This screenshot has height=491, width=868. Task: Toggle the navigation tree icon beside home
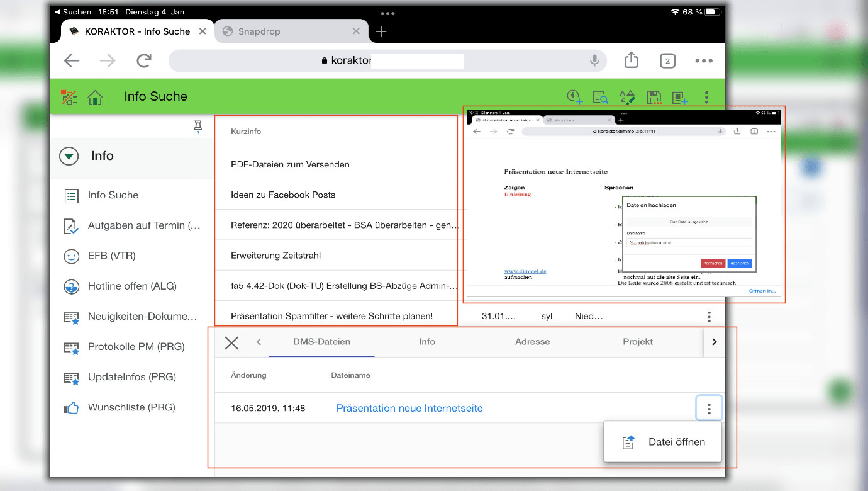click(x=69, y=97)
